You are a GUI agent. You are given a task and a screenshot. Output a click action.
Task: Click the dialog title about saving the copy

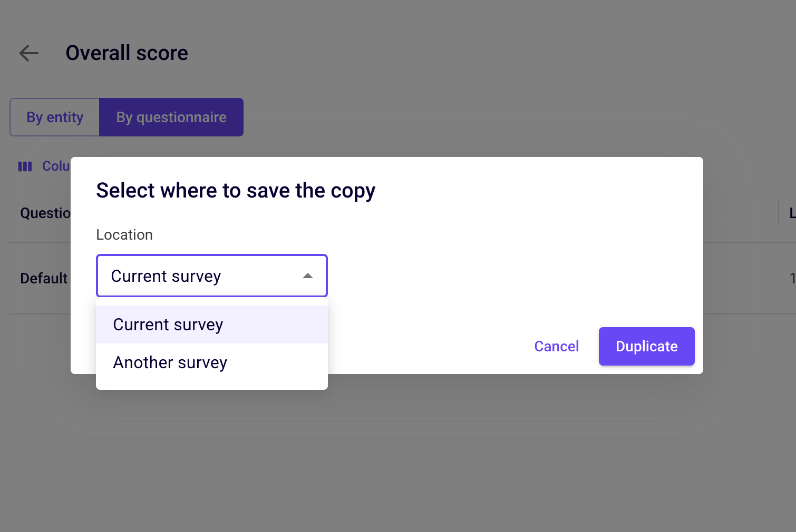click(x=236, y=191)
